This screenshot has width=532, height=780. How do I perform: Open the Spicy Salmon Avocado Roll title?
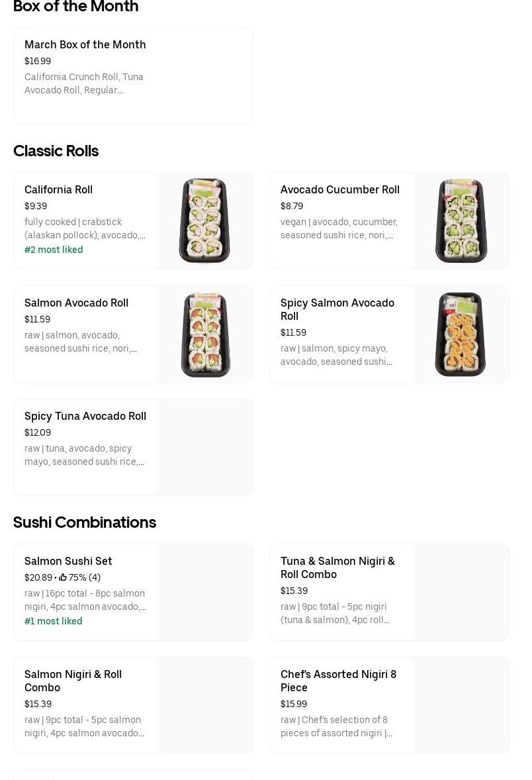point(337,309)
